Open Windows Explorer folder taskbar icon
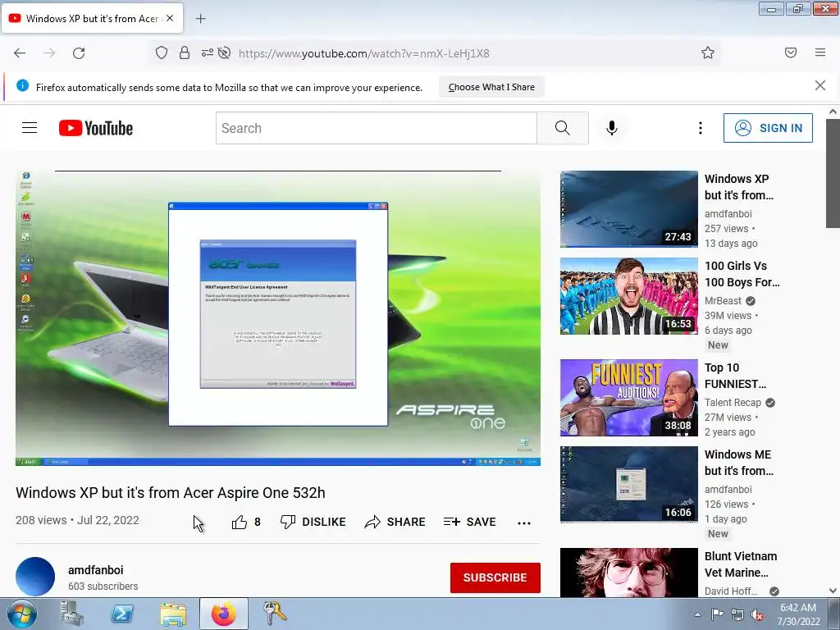The image size is (840, 630). [172, 614]
